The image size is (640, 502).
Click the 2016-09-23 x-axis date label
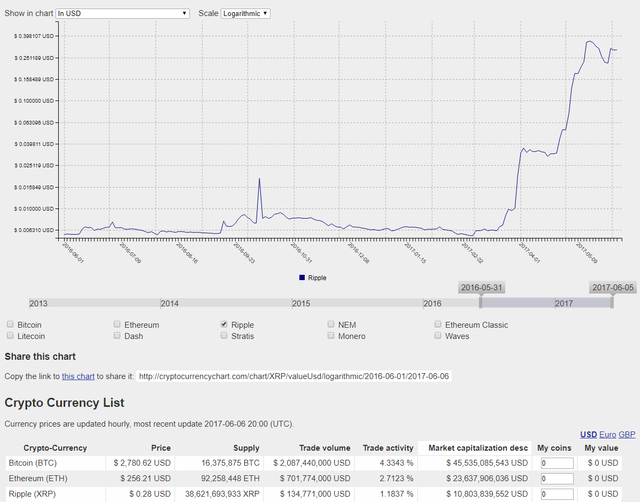244,253
